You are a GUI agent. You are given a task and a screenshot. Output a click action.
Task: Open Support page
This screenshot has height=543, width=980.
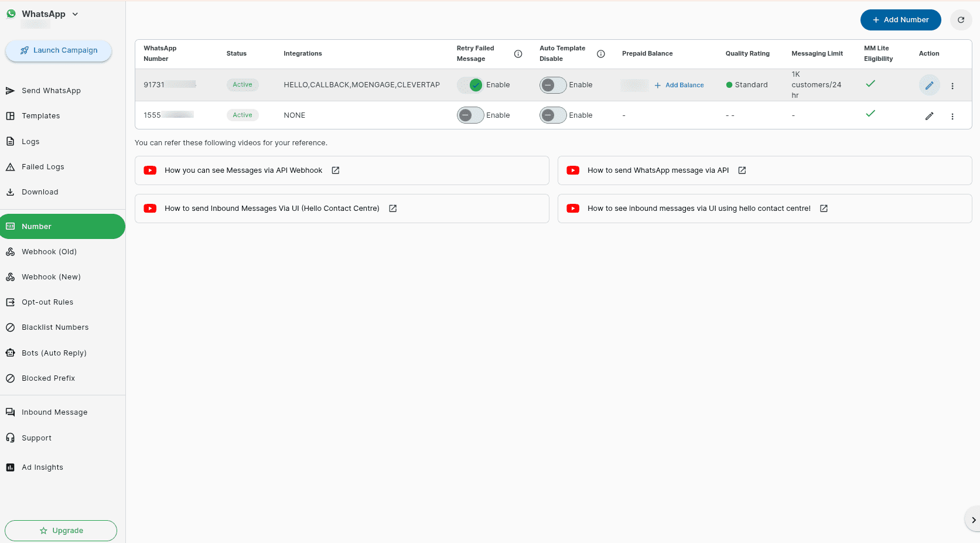click(x=36, y=438)
